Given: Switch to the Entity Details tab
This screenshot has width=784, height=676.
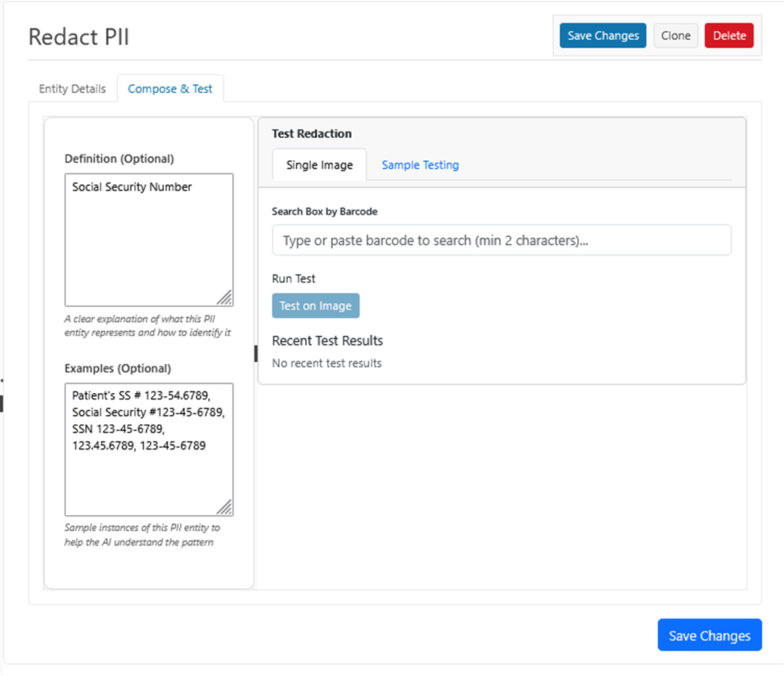Looking at the screenshot, I should 72,88.
